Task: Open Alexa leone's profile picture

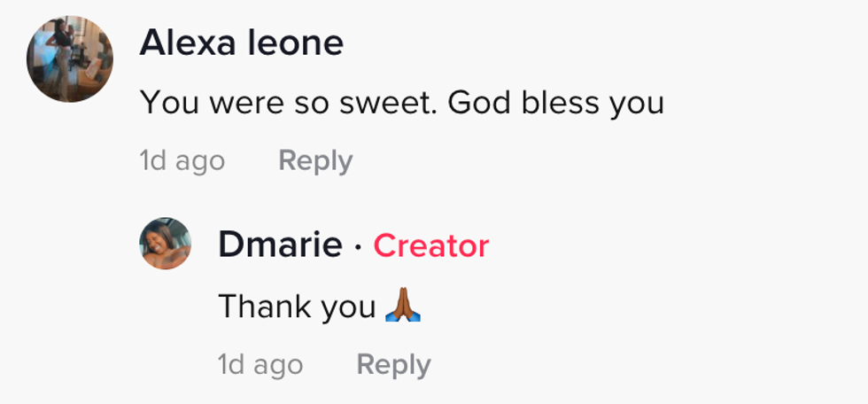Action: point(70,59)
